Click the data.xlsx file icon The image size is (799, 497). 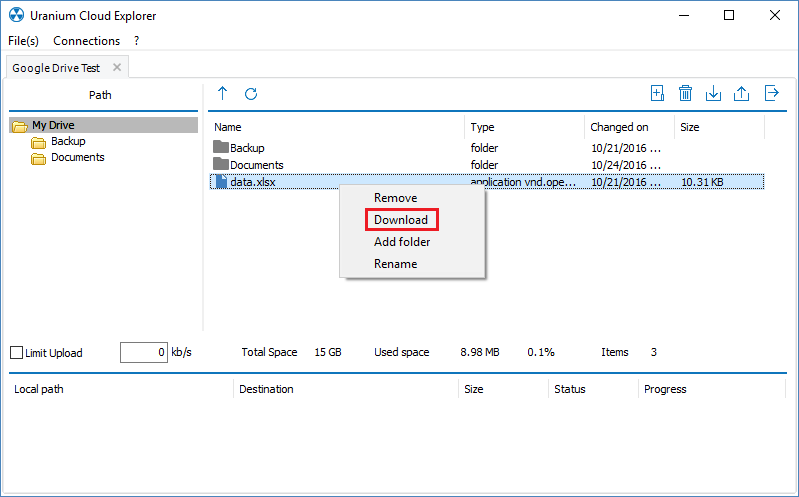point(221,181)
